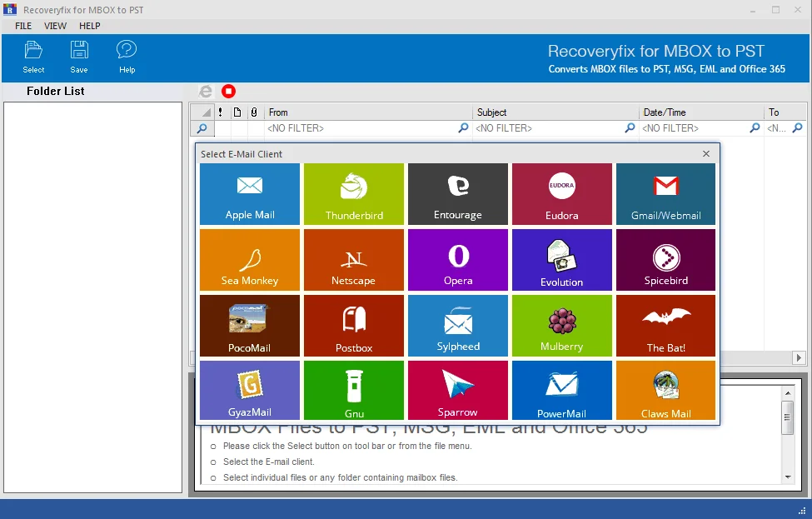Click the search icon in From filter
The image size is (812, 519).
(464, 127)
